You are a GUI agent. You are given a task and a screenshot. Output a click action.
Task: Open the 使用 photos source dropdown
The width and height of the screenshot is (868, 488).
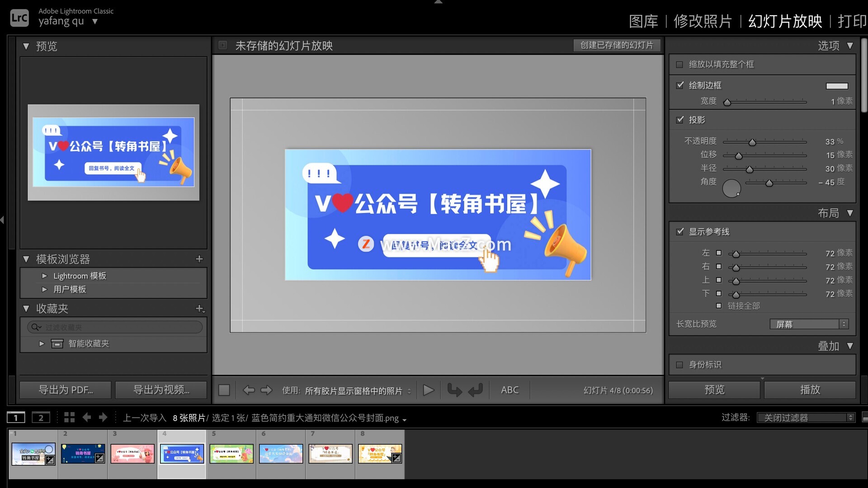click(x=358, y=391)
